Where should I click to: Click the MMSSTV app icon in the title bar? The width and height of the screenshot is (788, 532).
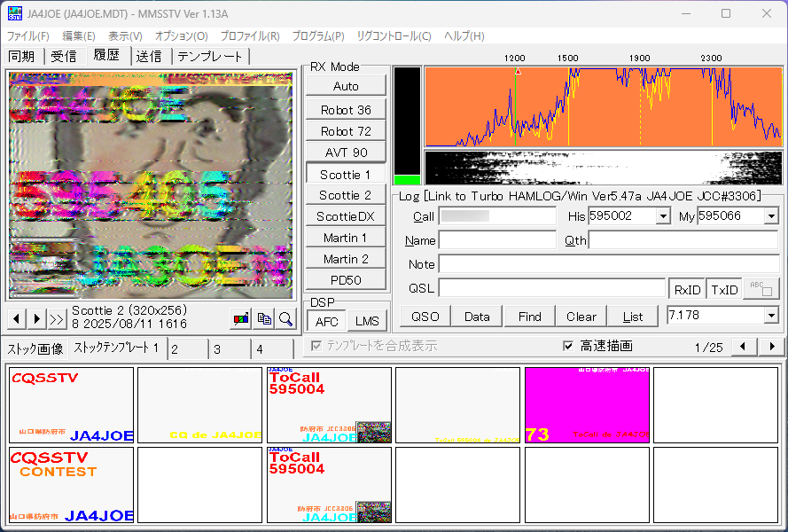[x=15, y=13]
